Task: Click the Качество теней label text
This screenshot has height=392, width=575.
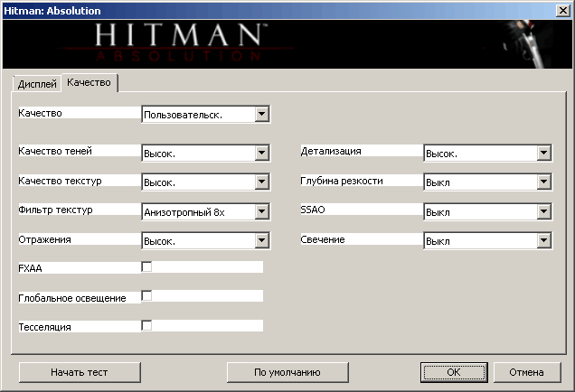Action: coord(55,151)
